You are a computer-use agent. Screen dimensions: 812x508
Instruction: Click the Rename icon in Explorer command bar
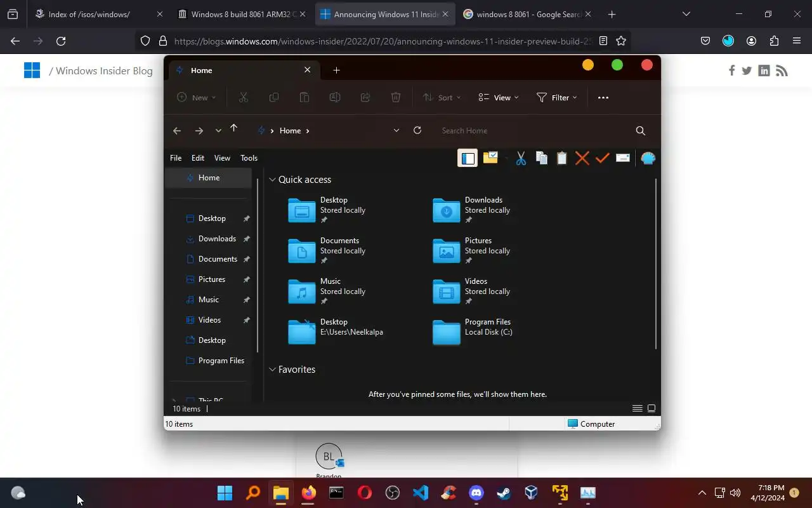pos(335,97)
